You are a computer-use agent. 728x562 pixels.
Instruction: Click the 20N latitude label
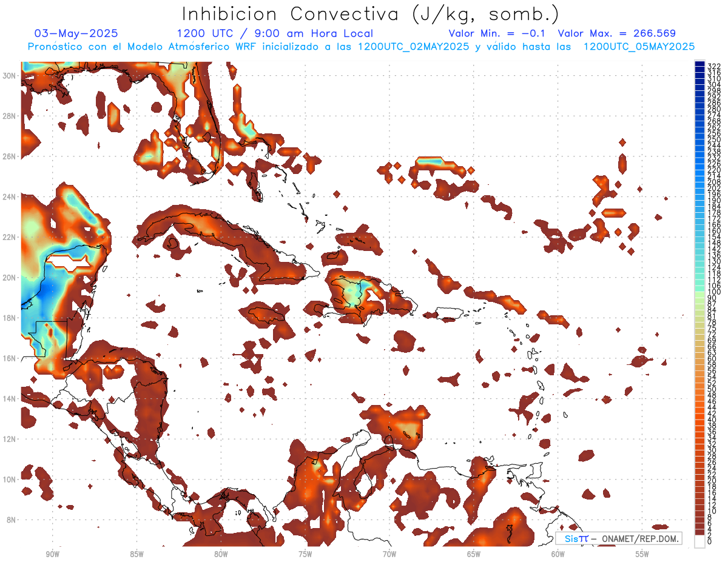[x=10, y=277]
